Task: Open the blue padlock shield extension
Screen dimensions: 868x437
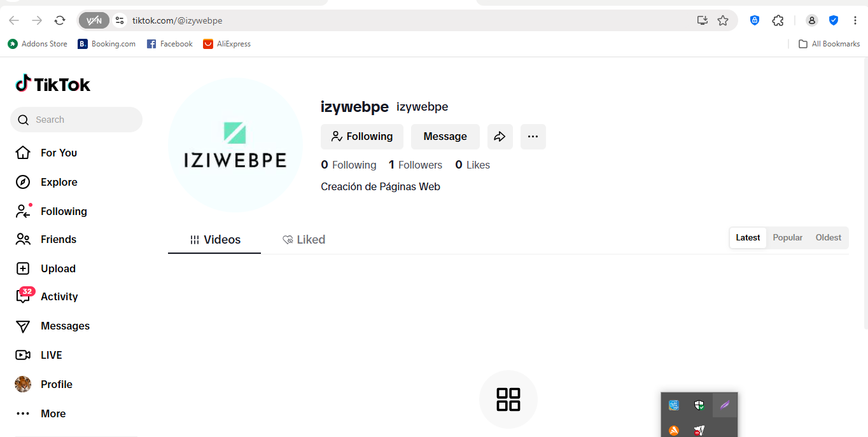Action: [755, 20]
